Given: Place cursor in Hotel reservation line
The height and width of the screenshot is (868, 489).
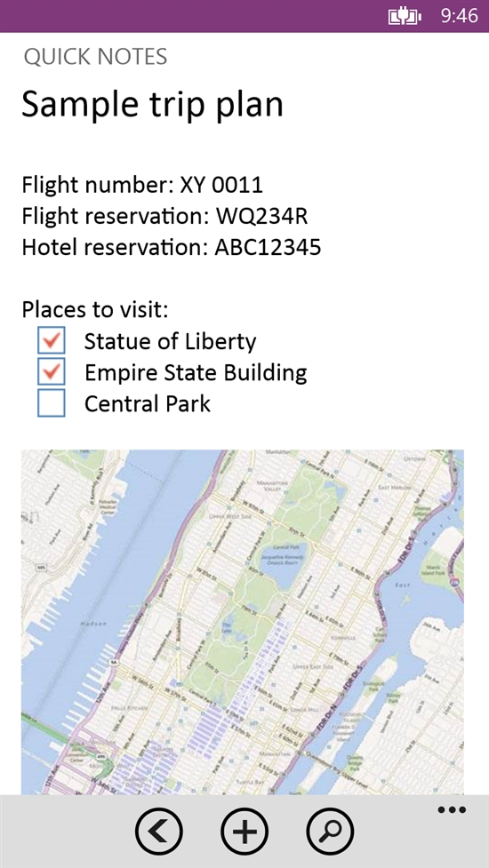Looking at the screenshot, I should coord(172,248).
